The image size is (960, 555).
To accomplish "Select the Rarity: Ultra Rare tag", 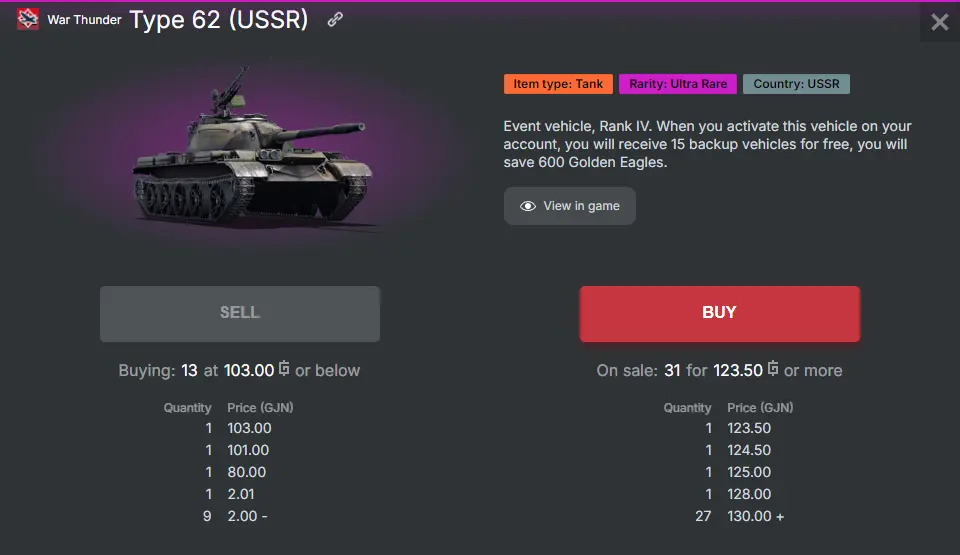I will point(678,84).
